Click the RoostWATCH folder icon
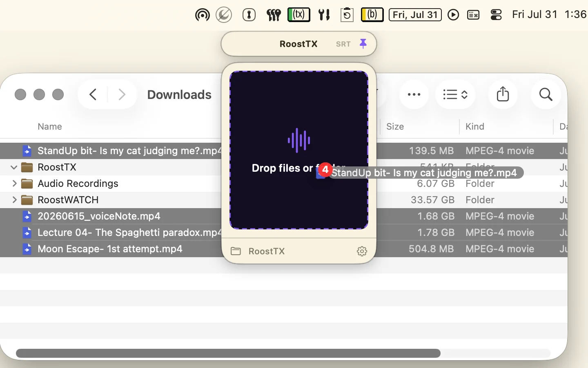588x368 pixels. pyautogui.click(x=27, y=200)
